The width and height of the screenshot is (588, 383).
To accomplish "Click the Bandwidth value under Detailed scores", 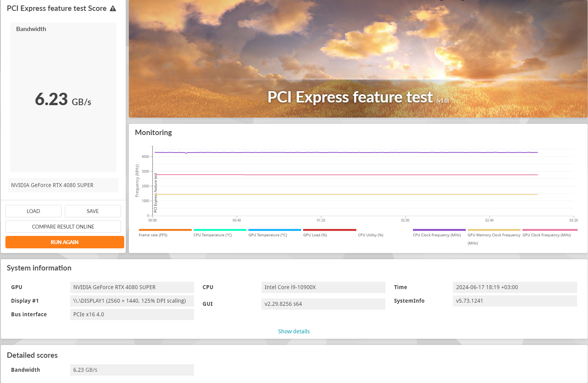I will pyautogui.click(x=132, y=370).
